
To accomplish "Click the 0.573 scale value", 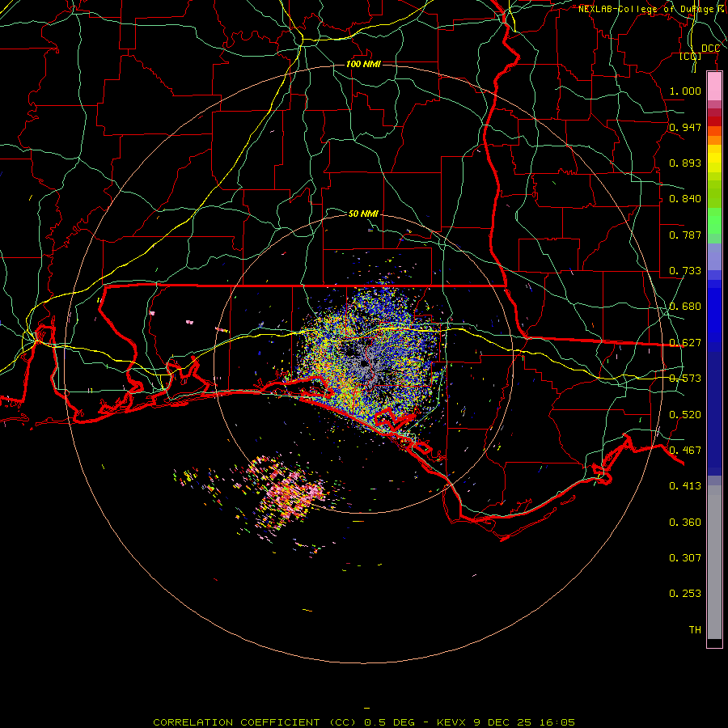I will pyautogui.click(x=685, y=379).
